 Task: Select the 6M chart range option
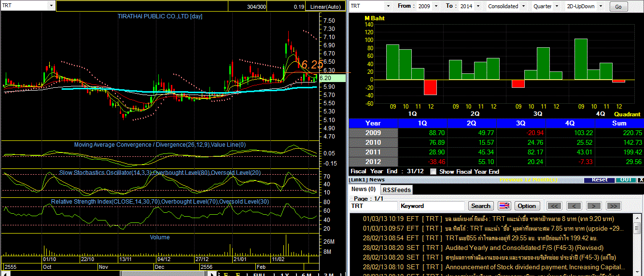(x=307, y=274)
